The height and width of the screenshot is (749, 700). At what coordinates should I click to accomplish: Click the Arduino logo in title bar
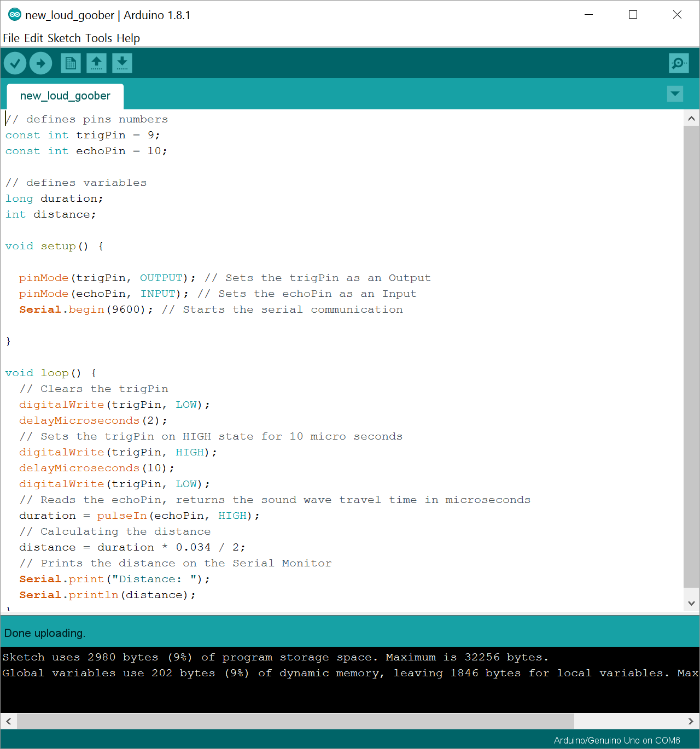point(15,15)
